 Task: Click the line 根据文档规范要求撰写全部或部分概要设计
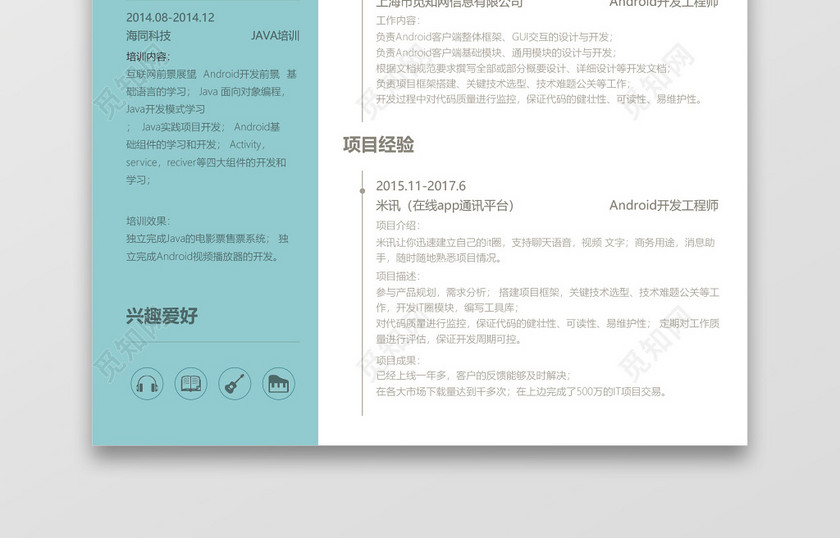(x=523, y=68)
